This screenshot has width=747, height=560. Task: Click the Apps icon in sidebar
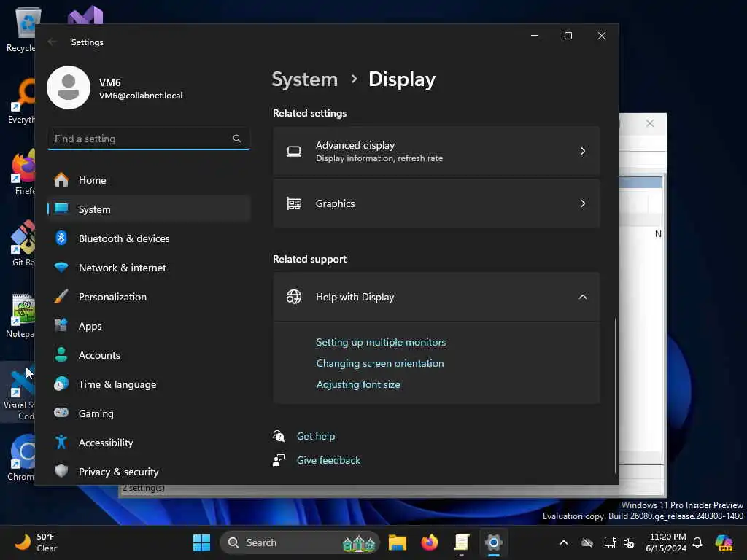(61, 326)
